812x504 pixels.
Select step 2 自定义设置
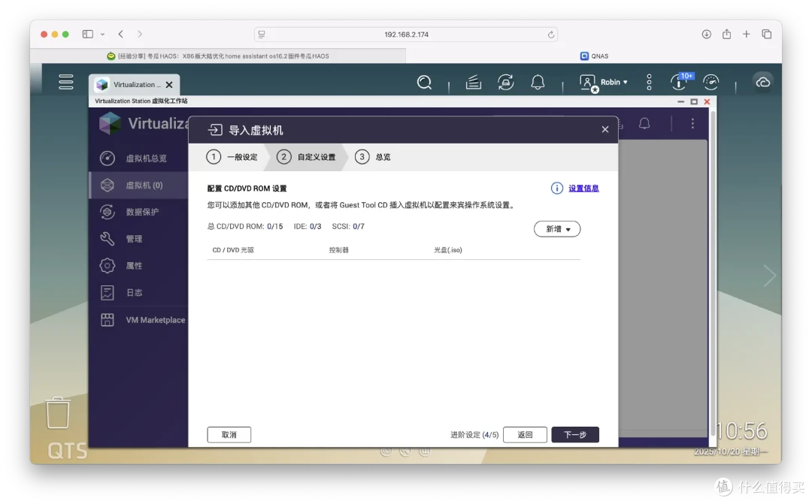pos(306,157)
